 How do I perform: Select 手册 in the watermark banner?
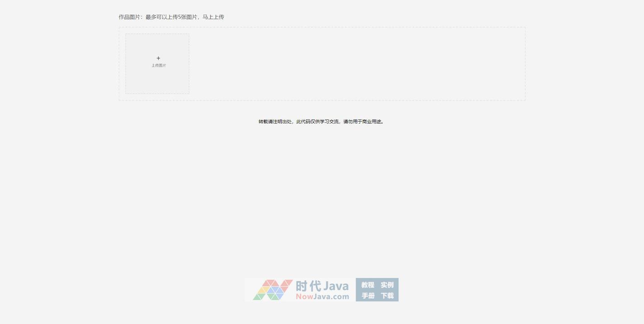(367, 296)
